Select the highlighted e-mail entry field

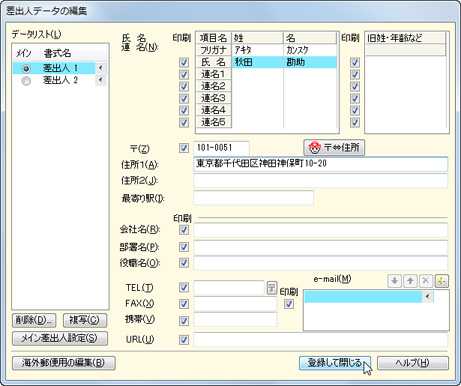[x=363, y=296]
